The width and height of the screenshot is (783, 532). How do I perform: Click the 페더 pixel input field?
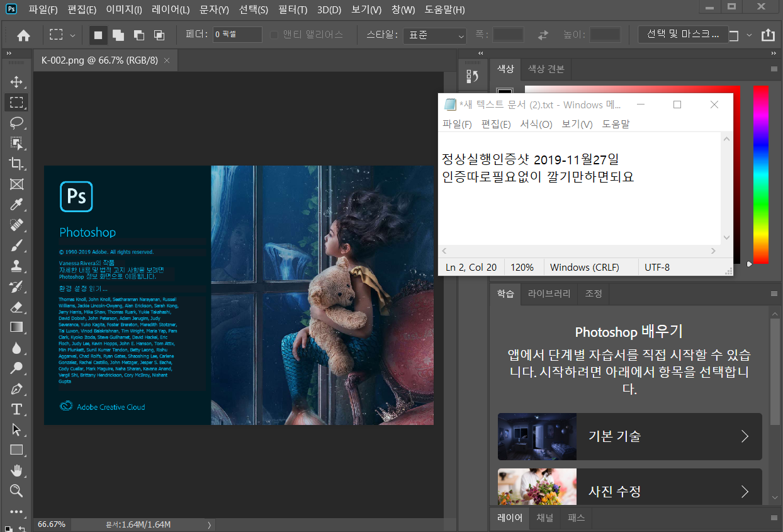(237, 35)
